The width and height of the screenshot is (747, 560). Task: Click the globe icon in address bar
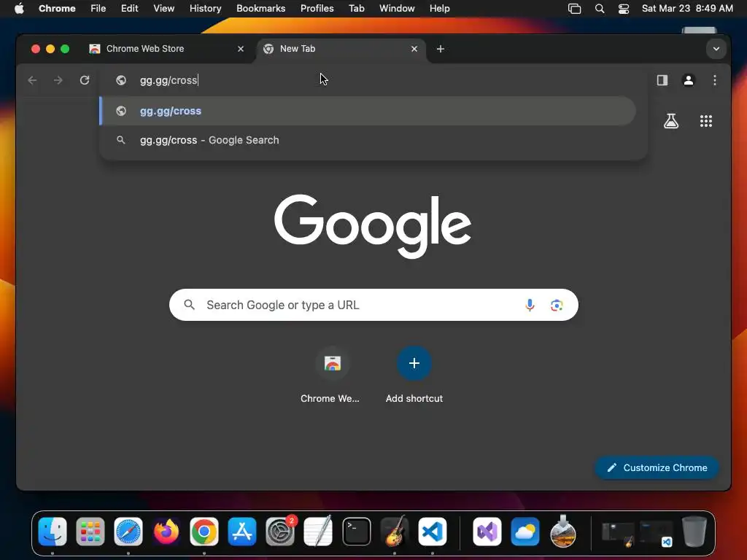[x=121, y=80]
